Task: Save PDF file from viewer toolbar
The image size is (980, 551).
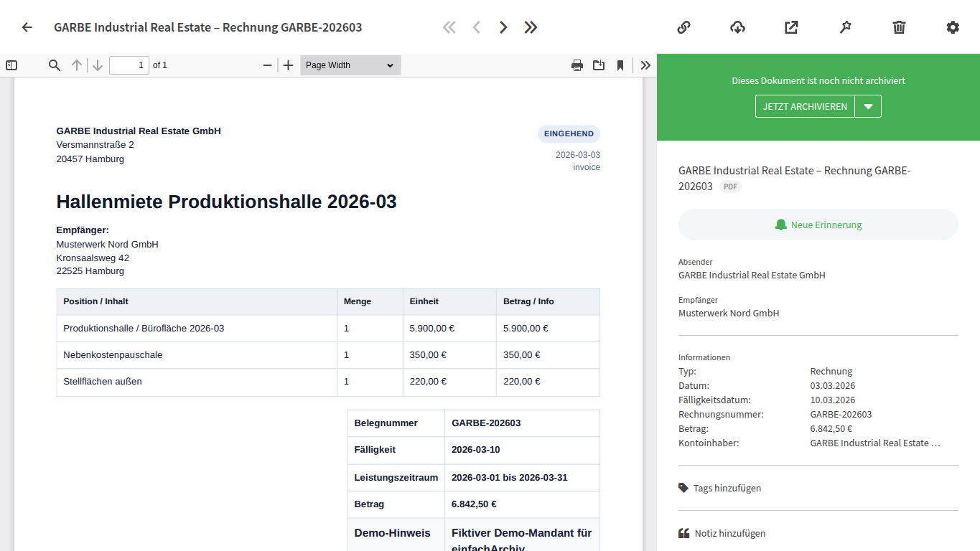Action: point(599,65)
